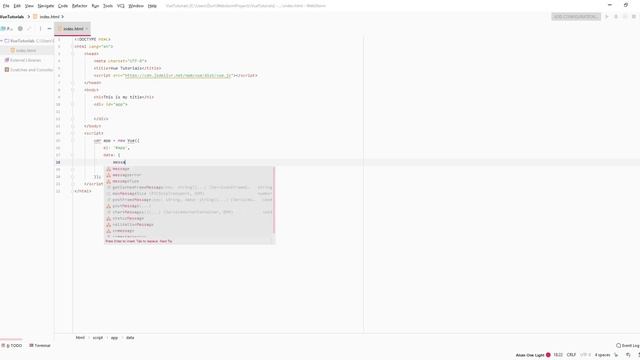The image size is (640, 360).
Task: Open the VCS menu
Action: [121, 6]
